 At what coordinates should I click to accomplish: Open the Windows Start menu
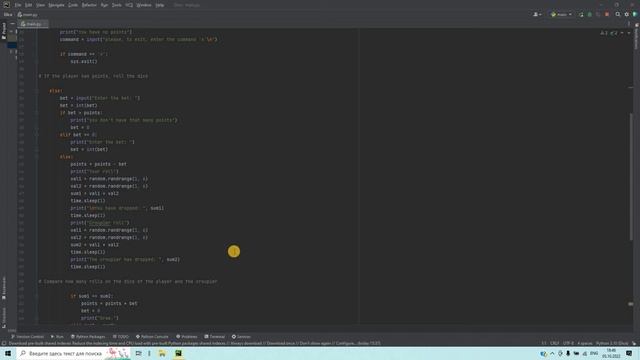point(8,353)
